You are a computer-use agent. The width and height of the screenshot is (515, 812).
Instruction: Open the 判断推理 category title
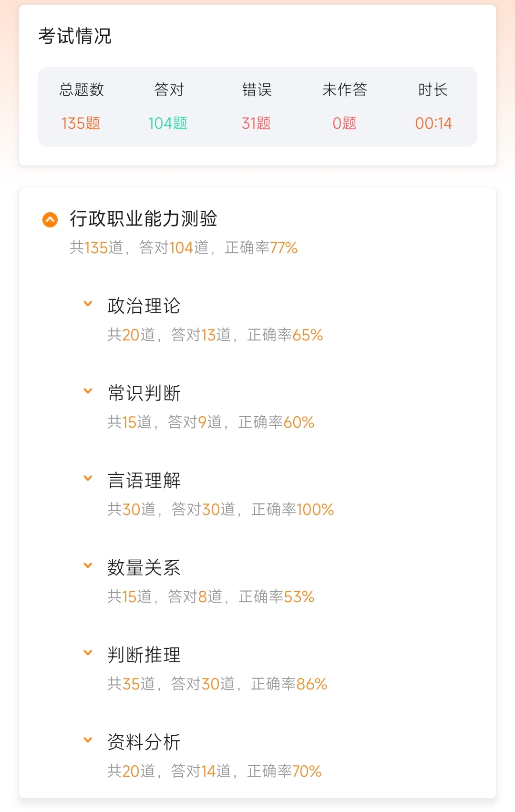click(144, 655)
